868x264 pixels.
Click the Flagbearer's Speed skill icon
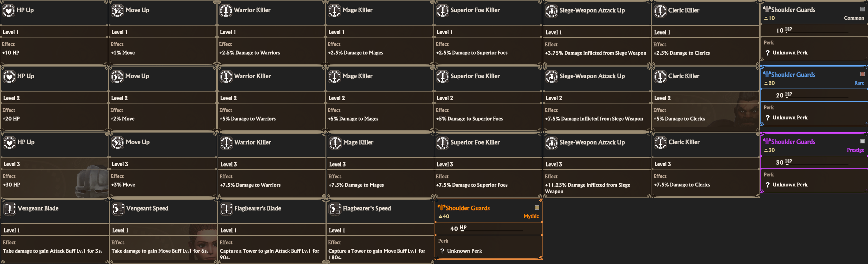335,209
